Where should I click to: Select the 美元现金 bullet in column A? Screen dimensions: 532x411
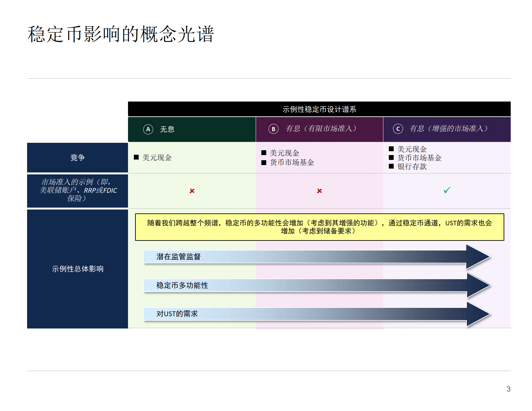tap(155, 158)
